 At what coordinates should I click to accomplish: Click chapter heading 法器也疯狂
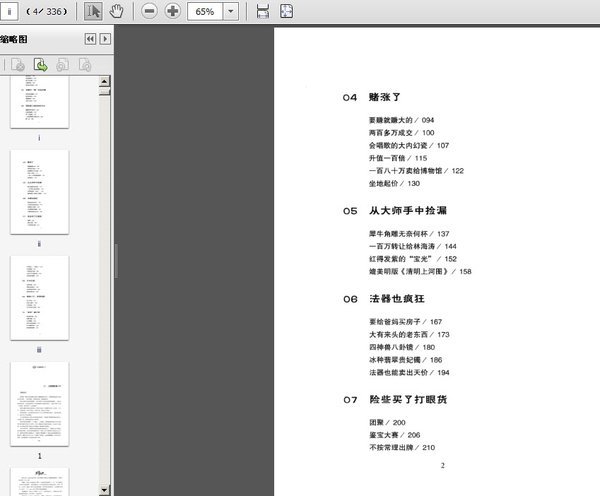pyautogui.click(x=397, y=299)
